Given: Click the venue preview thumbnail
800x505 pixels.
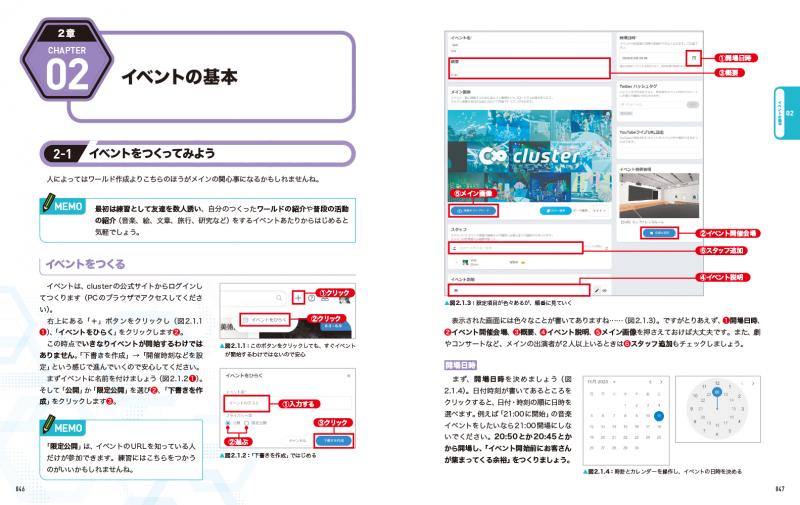Looking at the screenshot, I should 659,195.
